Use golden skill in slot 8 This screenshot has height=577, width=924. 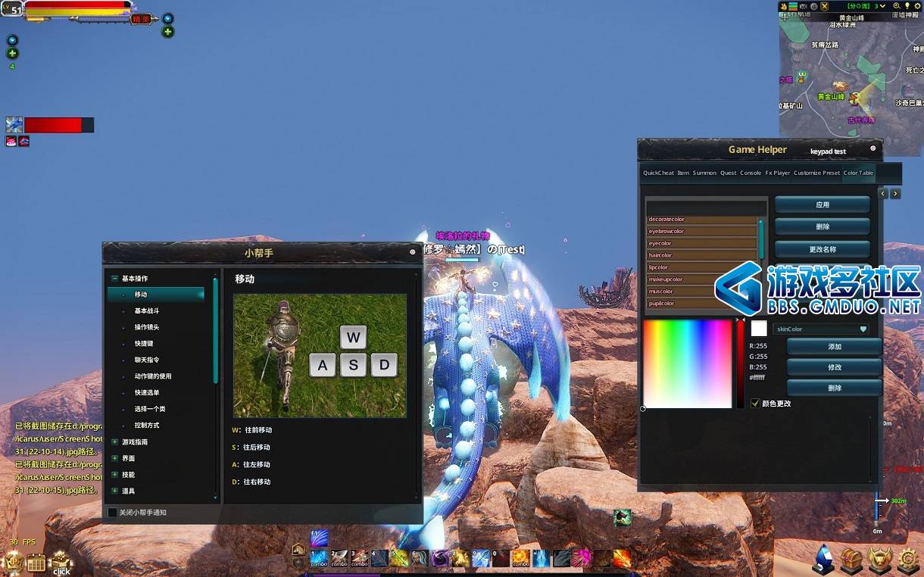(460, 558)
